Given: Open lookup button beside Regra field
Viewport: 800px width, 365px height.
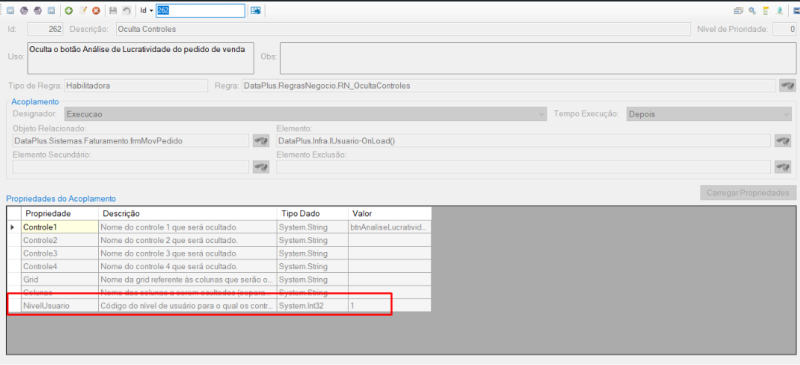Looking at the screenshot, I should (786, 86).
